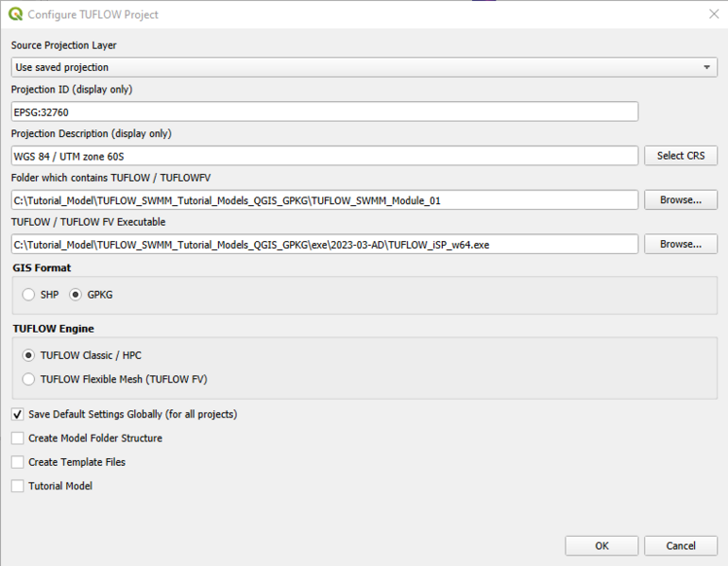Choose the TUFLOW Flexible Mesh engine
728x566 pixels.
click(x=29, y=379)
